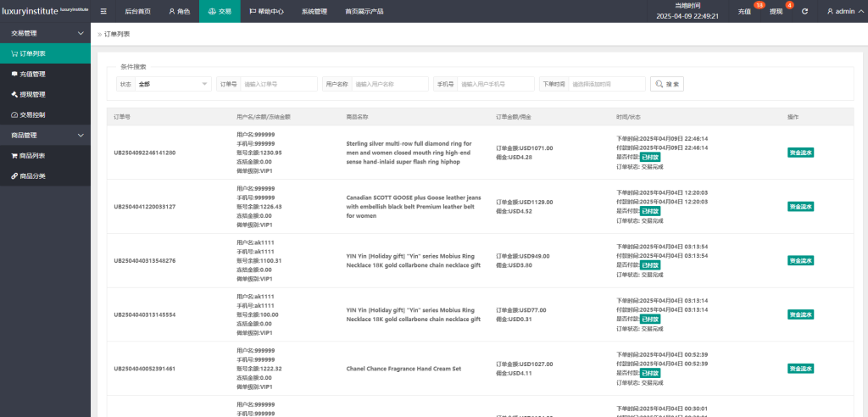
Task: Open 资金流水 for order UB2504040052391461
Action: [x=800, y=369]
